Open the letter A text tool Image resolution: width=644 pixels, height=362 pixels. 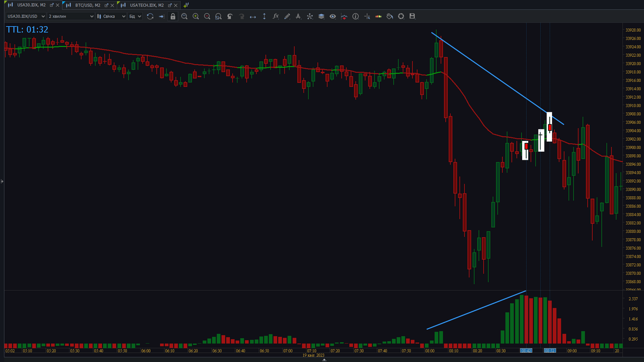coord(299,16)
